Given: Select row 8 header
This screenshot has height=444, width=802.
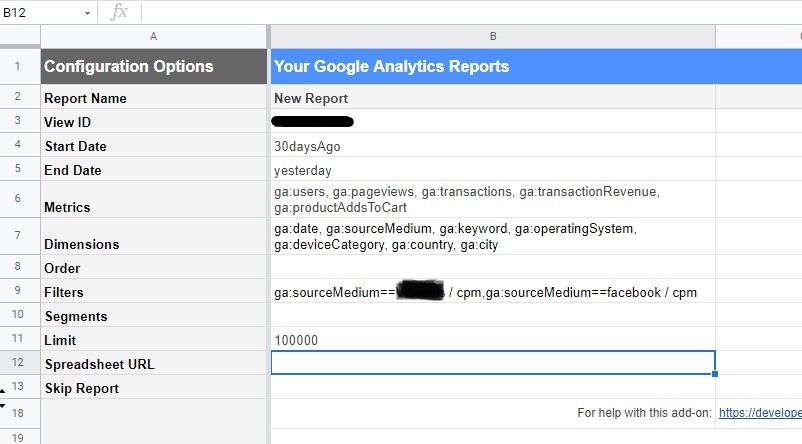Looking at the screenshot, I should coord(20,267).
